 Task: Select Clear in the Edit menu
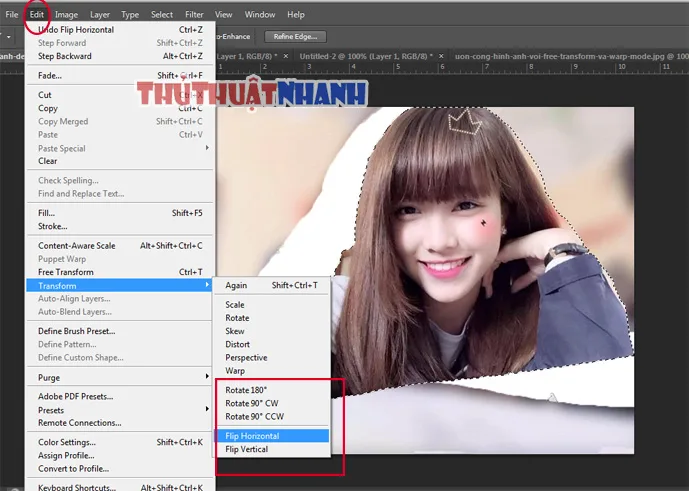coord(120,161)
